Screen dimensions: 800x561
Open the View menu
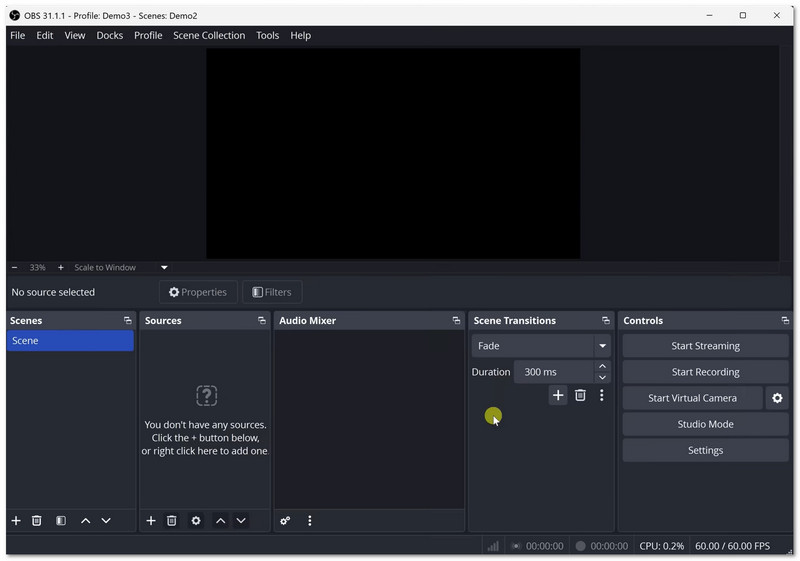pos(74,36)
